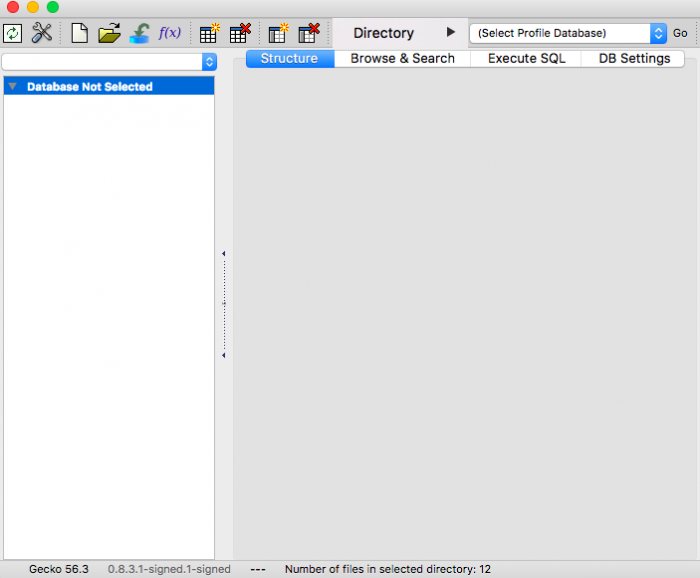Image resolution: width=700 pixels, height=578 pixels.
Task: Switch to the Structure tab
Action: click(290, 58)
